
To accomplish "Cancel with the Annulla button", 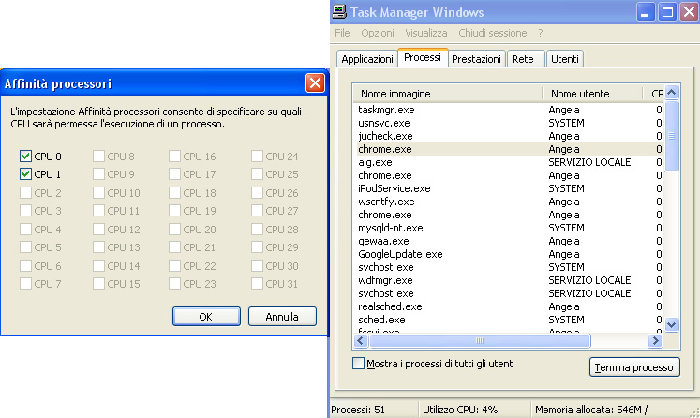I will [x=282, y=316].
